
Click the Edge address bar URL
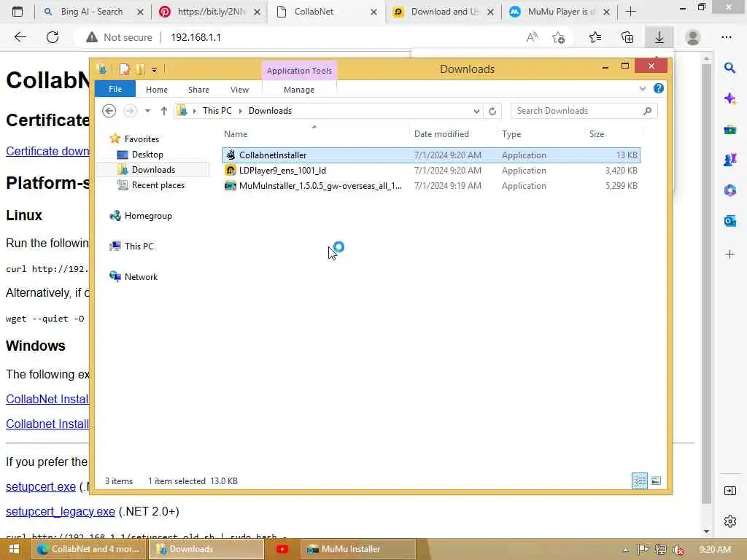coord(196,37)
